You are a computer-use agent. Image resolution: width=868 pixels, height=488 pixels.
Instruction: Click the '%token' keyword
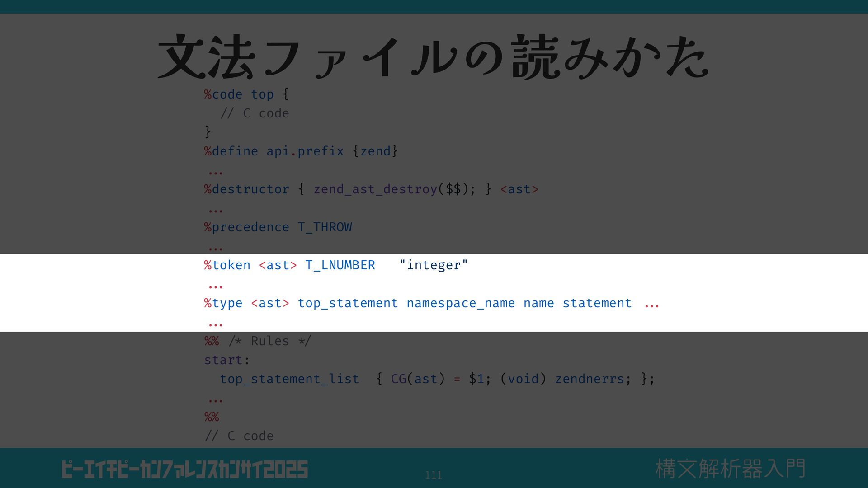tap(227, 265)
